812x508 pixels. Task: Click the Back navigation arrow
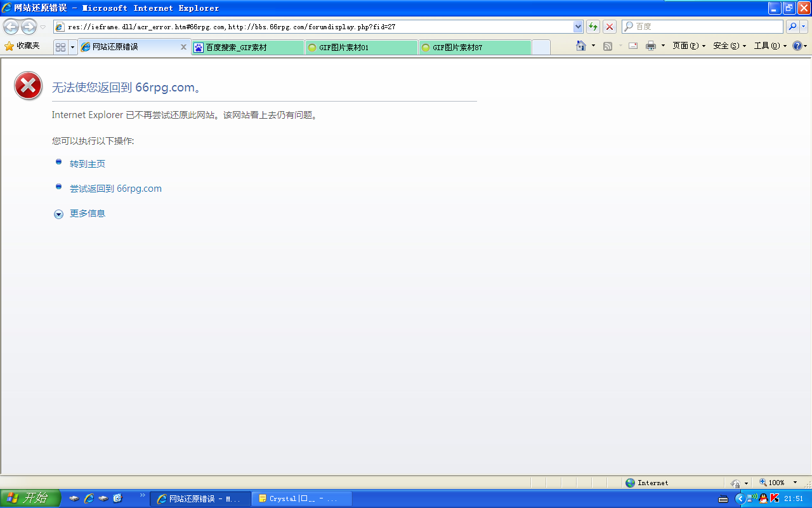11,27
